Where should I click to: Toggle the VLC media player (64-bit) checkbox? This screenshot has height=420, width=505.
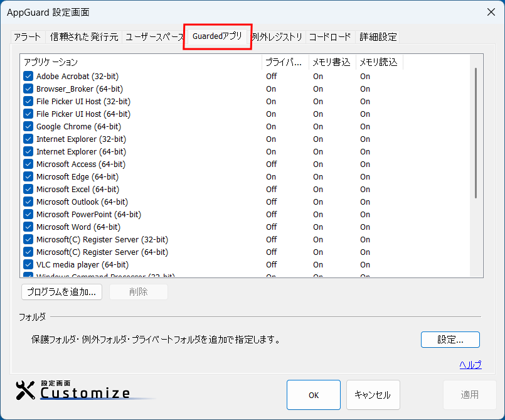click(x=28, y=264)
